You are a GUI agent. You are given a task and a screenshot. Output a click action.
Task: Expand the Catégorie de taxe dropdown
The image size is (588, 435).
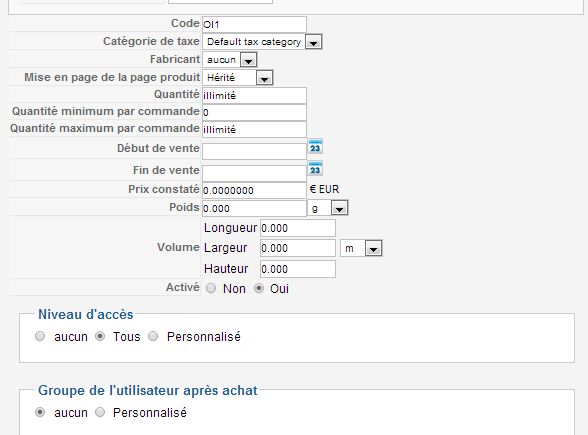point(262,42)
